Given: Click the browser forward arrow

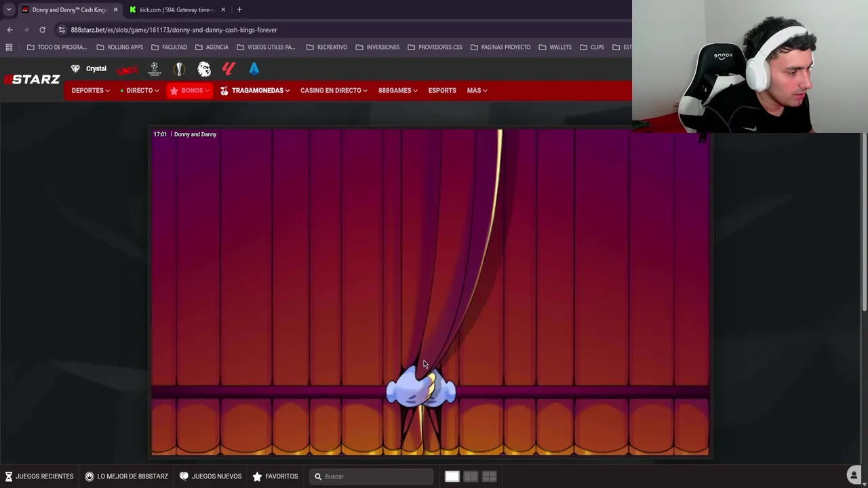Looking at the screenshot, I should coord(26,30).
